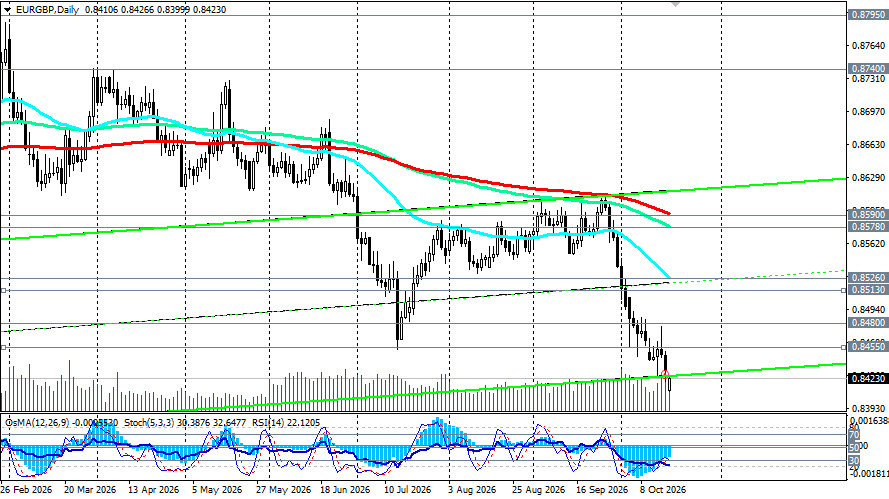Viewport: 889px width, 499px height.
Task: Click the 0.87400 price level label
Action: [x=868, y=69]
